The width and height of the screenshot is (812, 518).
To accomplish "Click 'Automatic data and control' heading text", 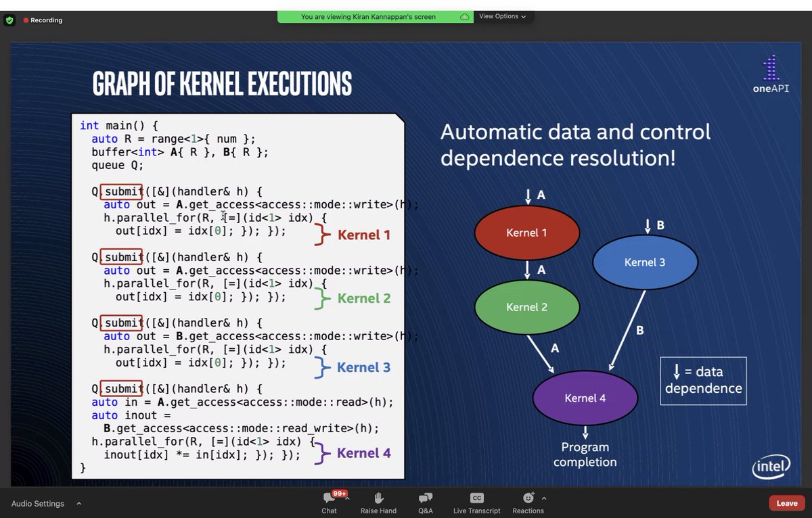I will click(x=576, y=131).
